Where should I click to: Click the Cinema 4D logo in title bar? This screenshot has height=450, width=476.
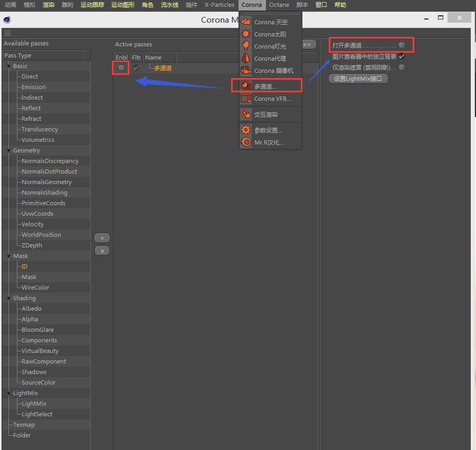(7, 20)
